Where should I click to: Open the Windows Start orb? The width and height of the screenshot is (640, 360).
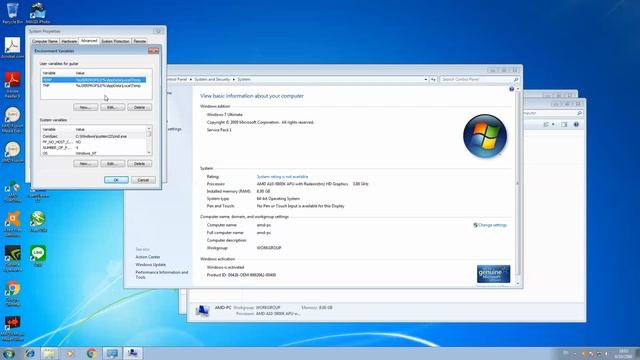click(x=8, y=353)
